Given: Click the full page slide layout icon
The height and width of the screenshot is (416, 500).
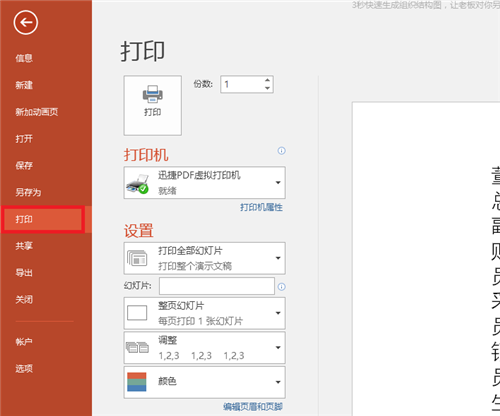Looking at the screenshot, I should click(137, 313).
